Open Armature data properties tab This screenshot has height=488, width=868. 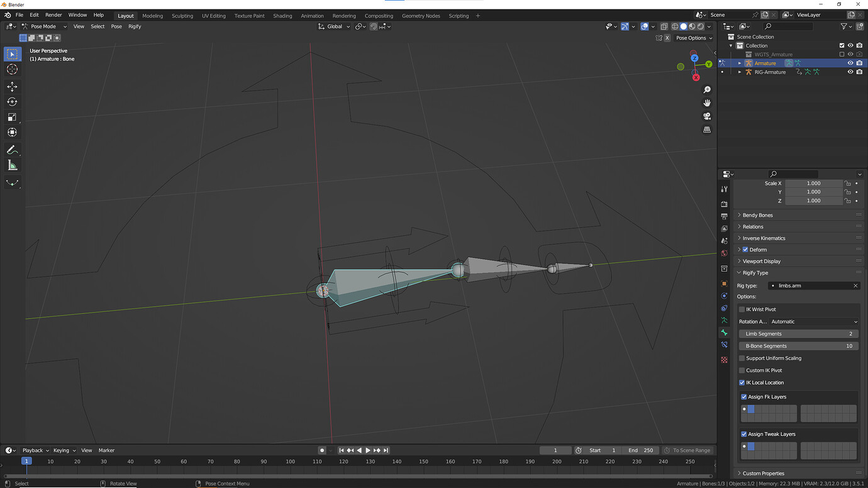click(x=725, y=320)
